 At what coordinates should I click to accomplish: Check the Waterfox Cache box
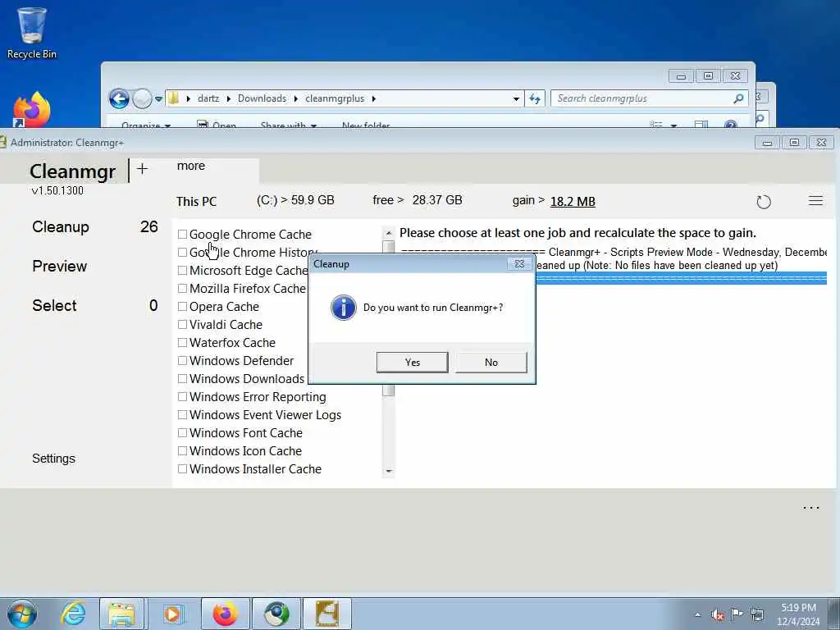click(182, 342)
